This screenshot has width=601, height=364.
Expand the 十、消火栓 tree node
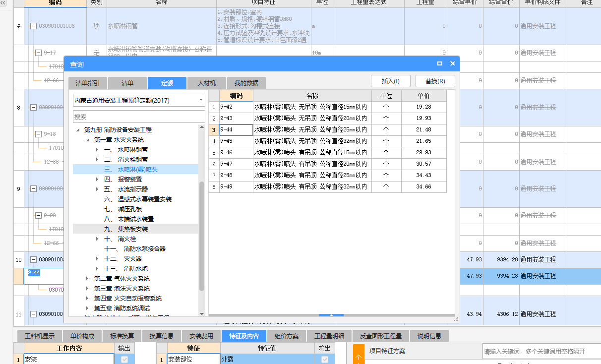(97, 239)
